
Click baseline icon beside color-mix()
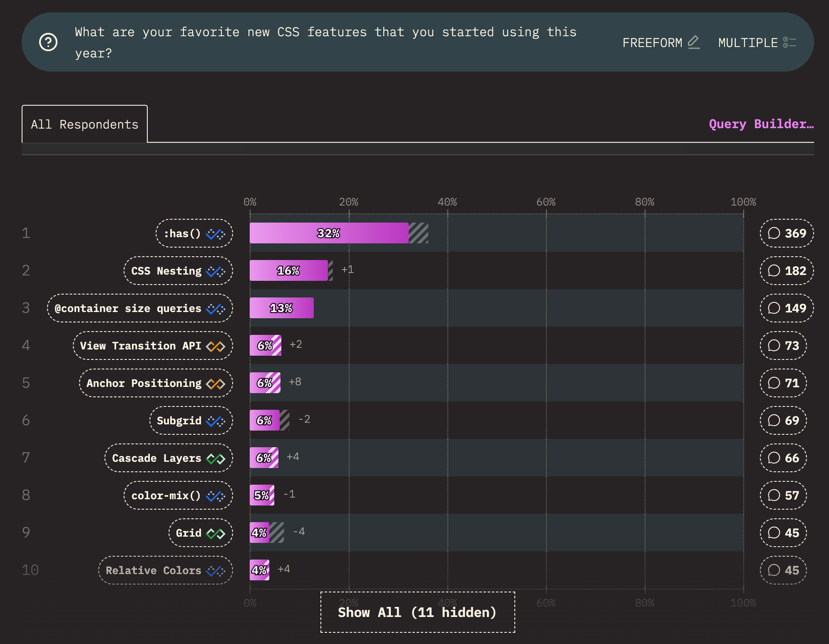click(x=216, y=496)
